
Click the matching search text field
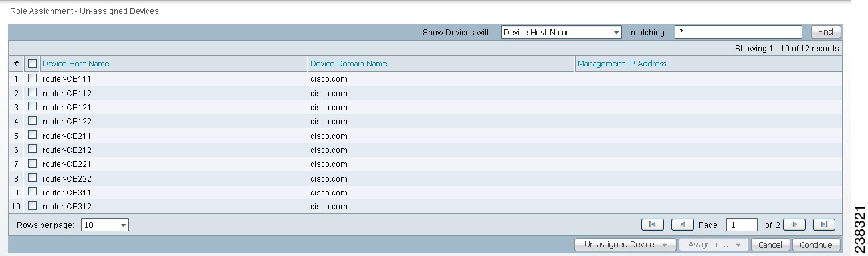tap(738, 32)
